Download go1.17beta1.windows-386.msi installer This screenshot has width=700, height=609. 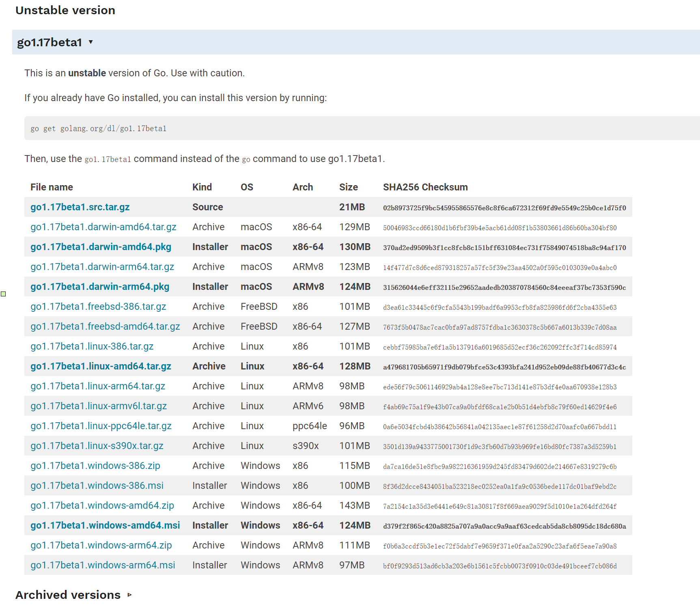tap(97, 486)
